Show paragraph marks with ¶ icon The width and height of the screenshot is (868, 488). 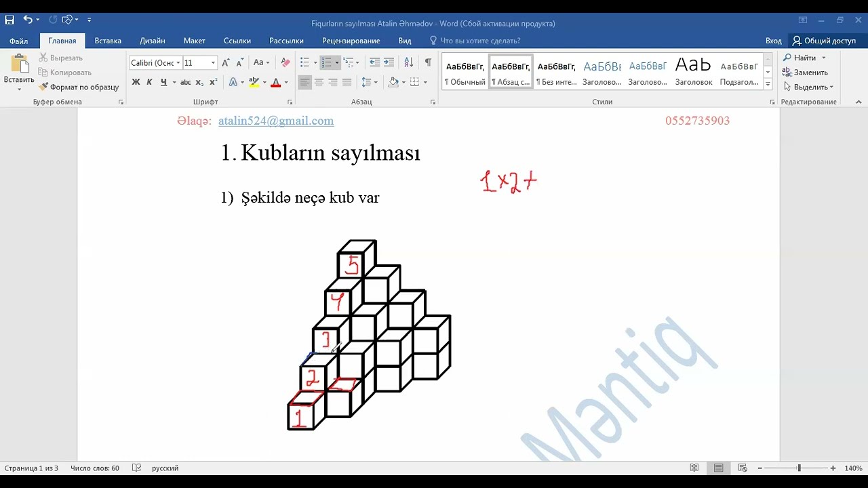tap(428, 62)
